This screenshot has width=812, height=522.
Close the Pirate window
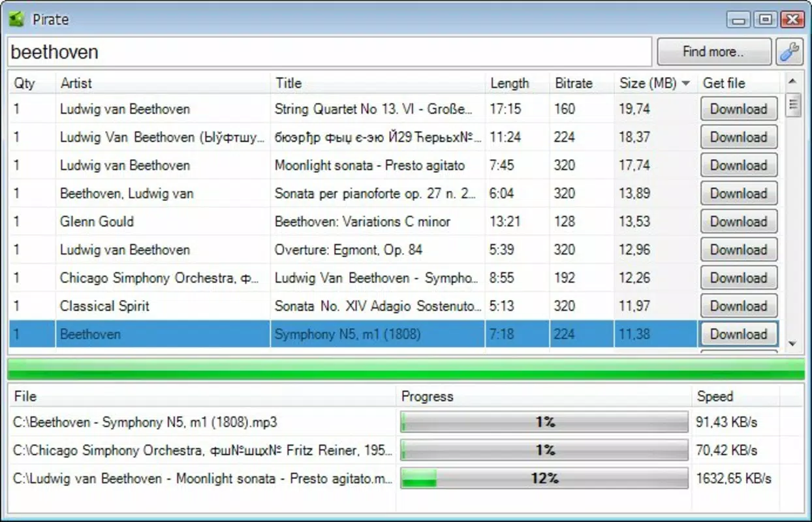(792, 20)
